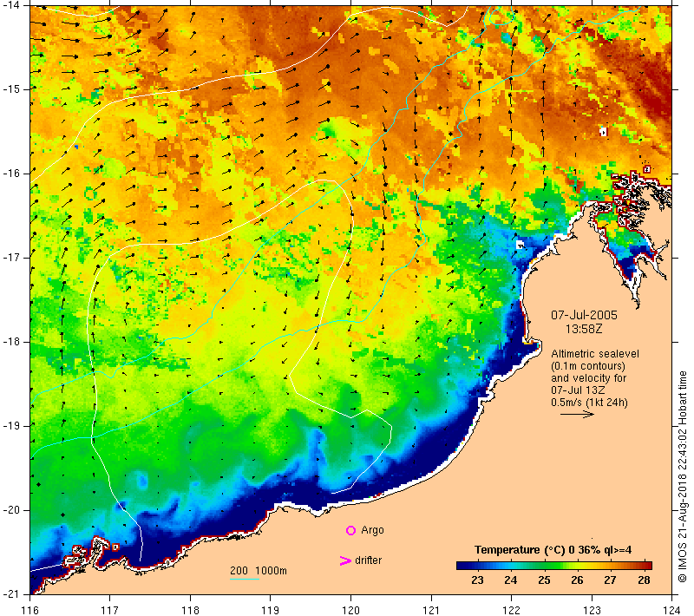The image size is (694, 616).
Task: Click the color bar tick label 28
Action: click(x=644, y=580)
